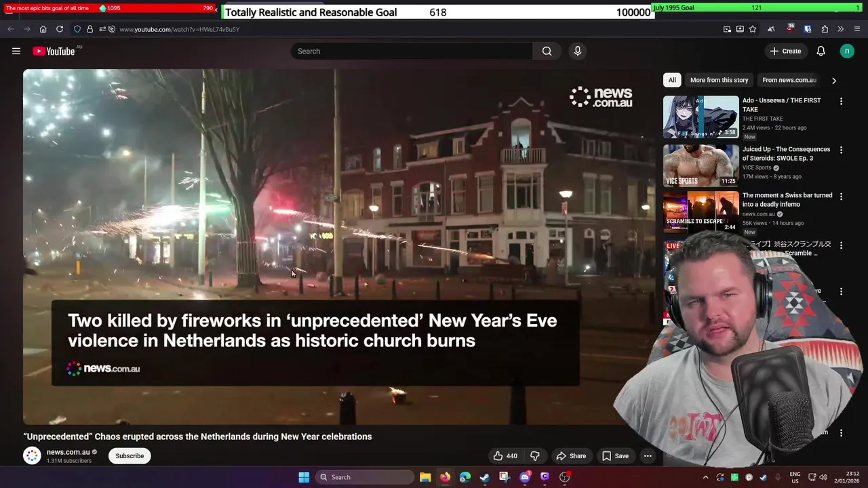Click the address bar URL
Viewport: 868px width, 488px height.
coord(180,29)
